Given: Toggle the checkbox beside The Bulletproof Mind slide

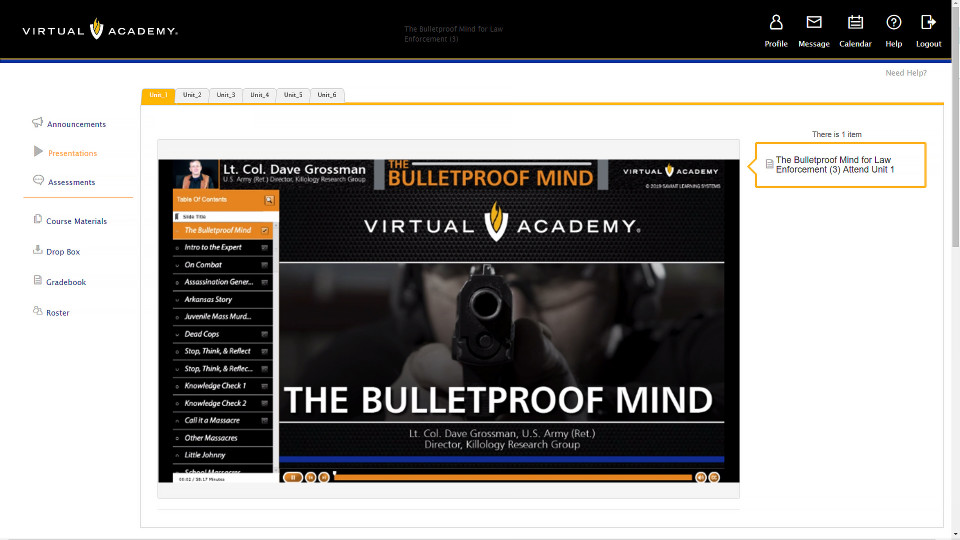Looking at the screenshot, I should 265,230.
